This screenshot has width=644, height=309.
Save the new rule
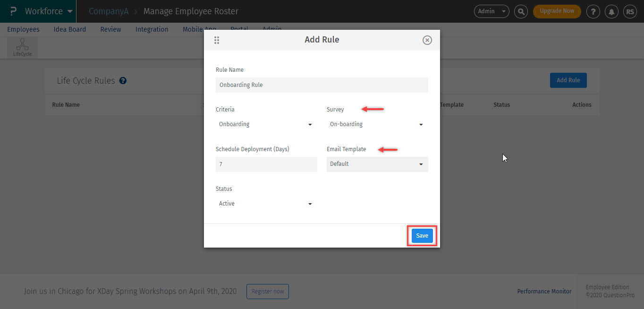coord(422,236)
